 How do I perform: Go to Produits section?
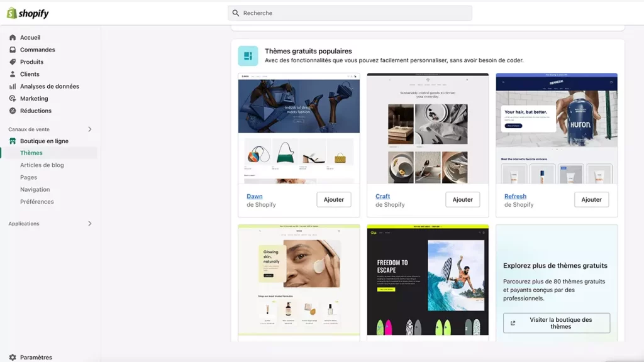tap(31, 62)
